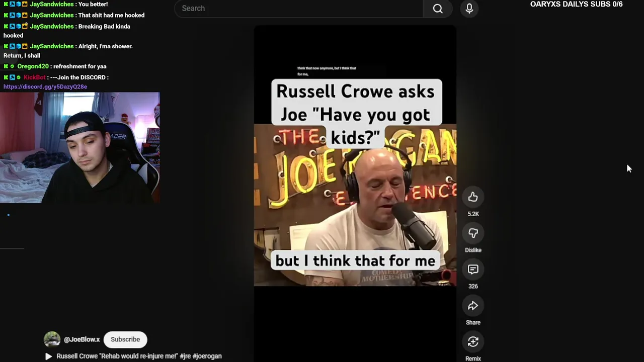This screenshot has height=362, width=644.
Task: Open the Russell Crowe Rehab video link
Action: [x=139, y=356]
